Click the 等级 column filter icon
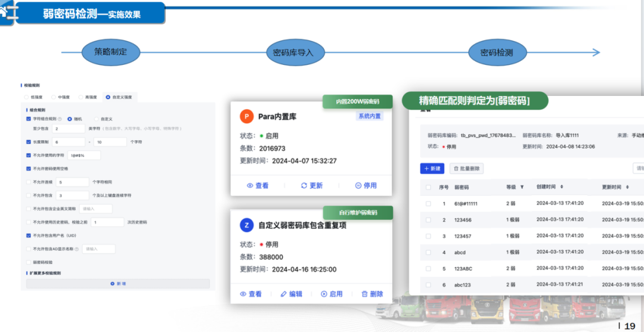The height and width of the screenshot is (332, 644). 522,187
